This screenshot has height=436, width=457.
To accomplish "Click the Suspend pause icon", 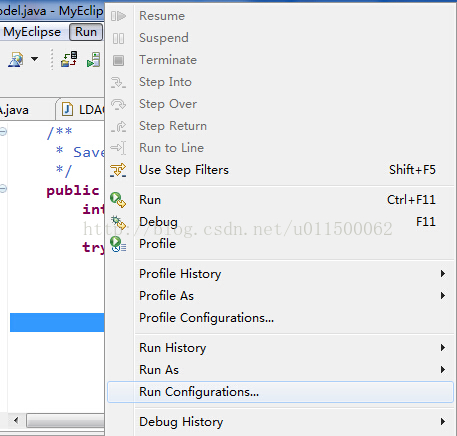I will click(x=118, y=38).
